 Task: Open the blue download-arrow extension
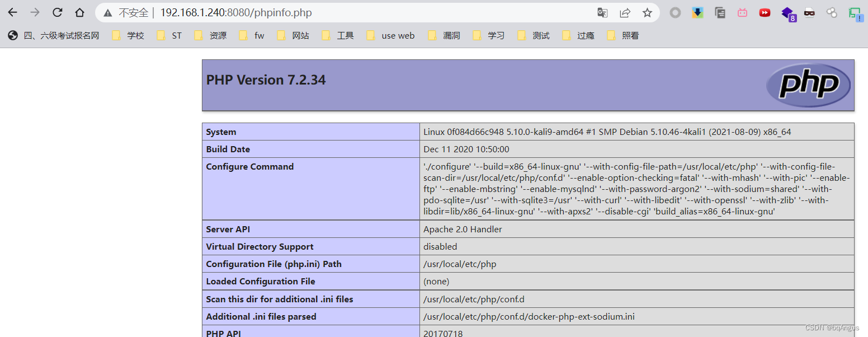tap(697, 12)
